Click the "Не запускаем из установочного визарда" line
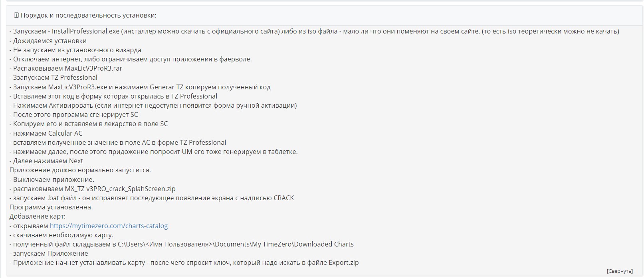This screenshot has height=278, width=644. [77, 50]
